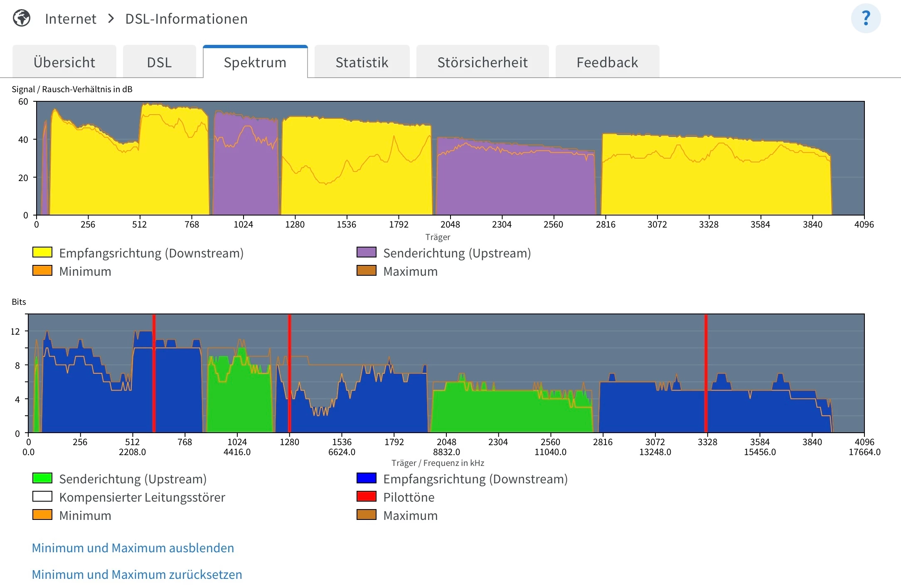The height and width of the screenshot is (588, 901).
Task: Switch to the Statistik tab
Action: point(362,62)
